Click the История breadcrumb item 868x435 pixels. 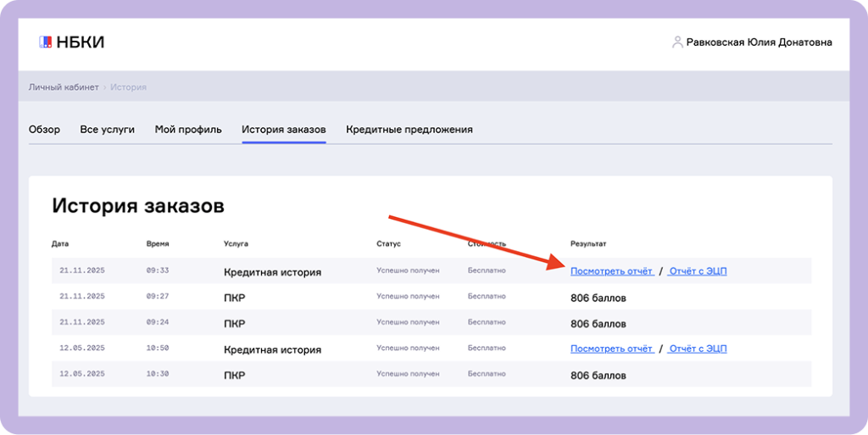(128, 86)
